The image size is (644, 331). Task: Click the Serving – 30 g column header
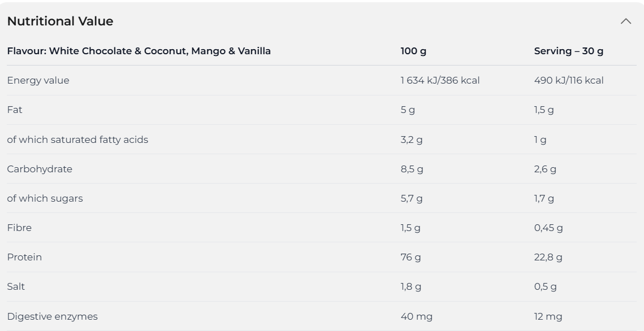pos(568,51)
